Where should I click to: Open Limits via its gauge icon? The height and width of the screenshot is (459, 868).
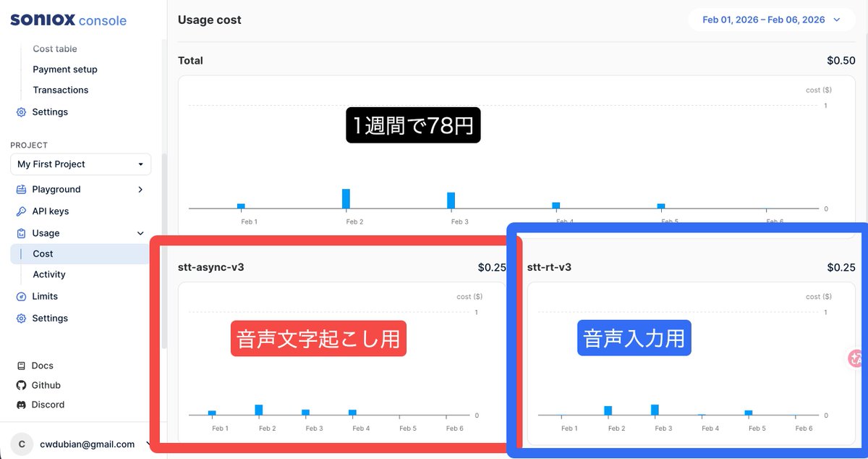[x=20, y=296]
